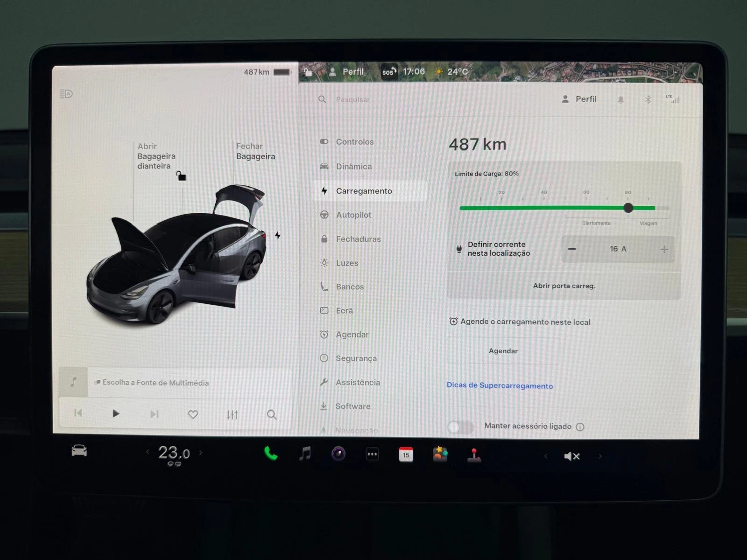747x560 pixels.
Task: Open the calendar app icon
Action: click(x=406, y=455)
